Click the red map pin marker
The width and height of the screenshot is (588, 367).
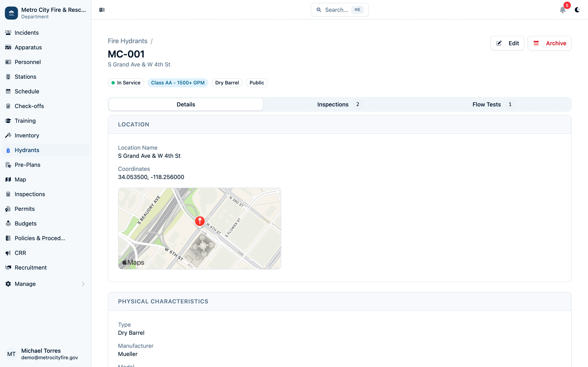tap(200, 221)
